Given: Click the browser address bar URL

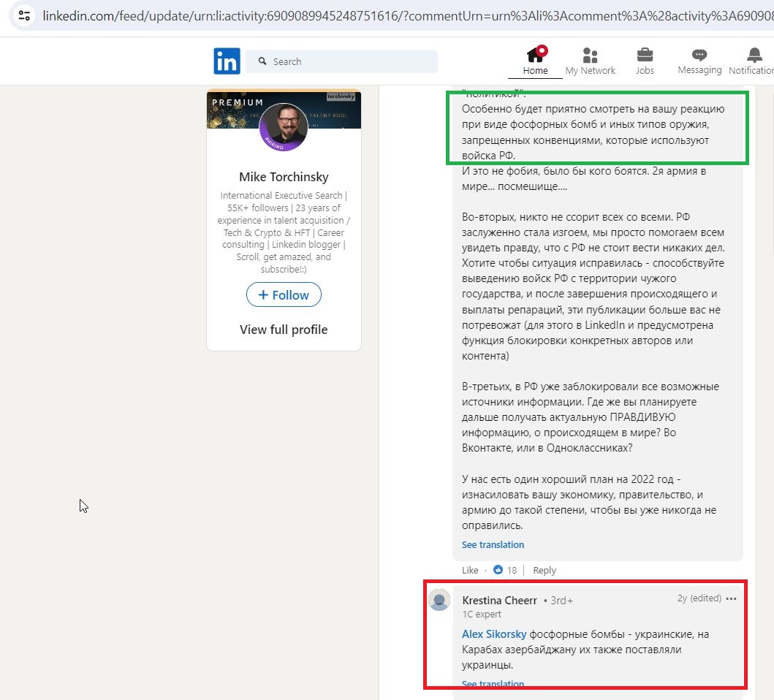Looking at the screenshot, I should point(408,16).
